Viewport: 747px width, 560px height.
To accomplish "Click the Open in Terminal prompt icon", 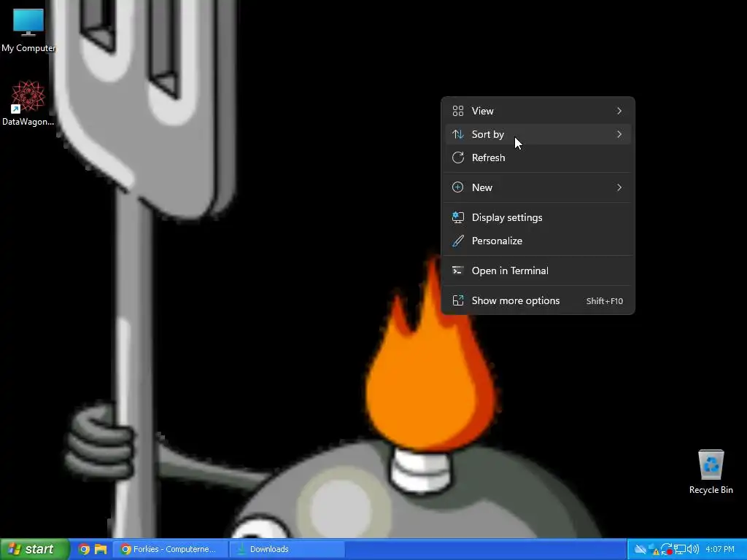I will click(458, 271).
